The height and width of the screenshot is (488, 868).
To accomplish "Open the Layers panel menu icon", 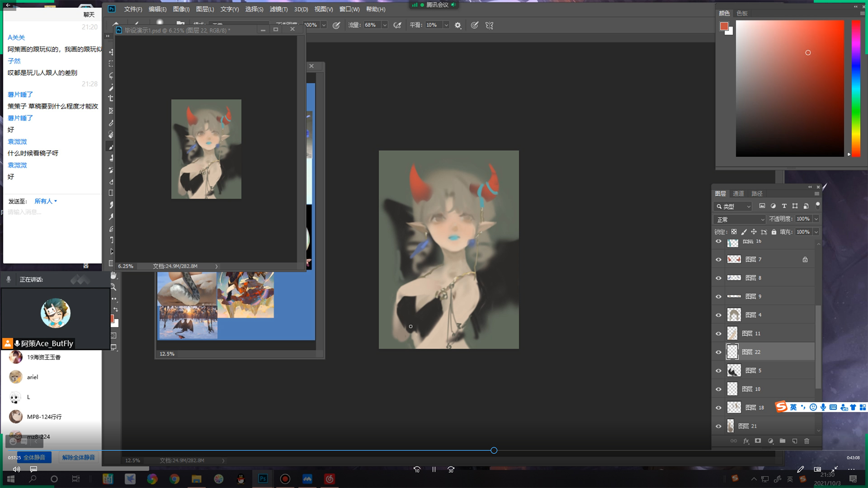I will [816, 193].
